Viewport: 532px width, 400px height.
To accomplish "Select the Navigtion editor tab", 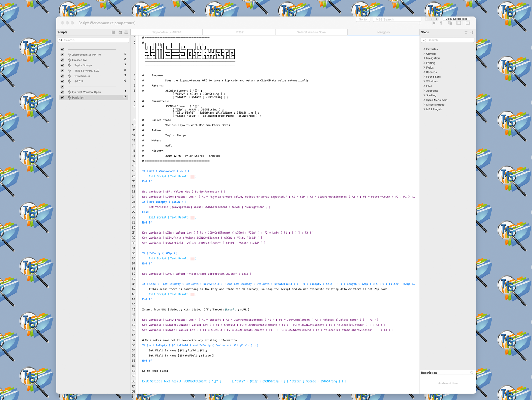I will 383,32.
